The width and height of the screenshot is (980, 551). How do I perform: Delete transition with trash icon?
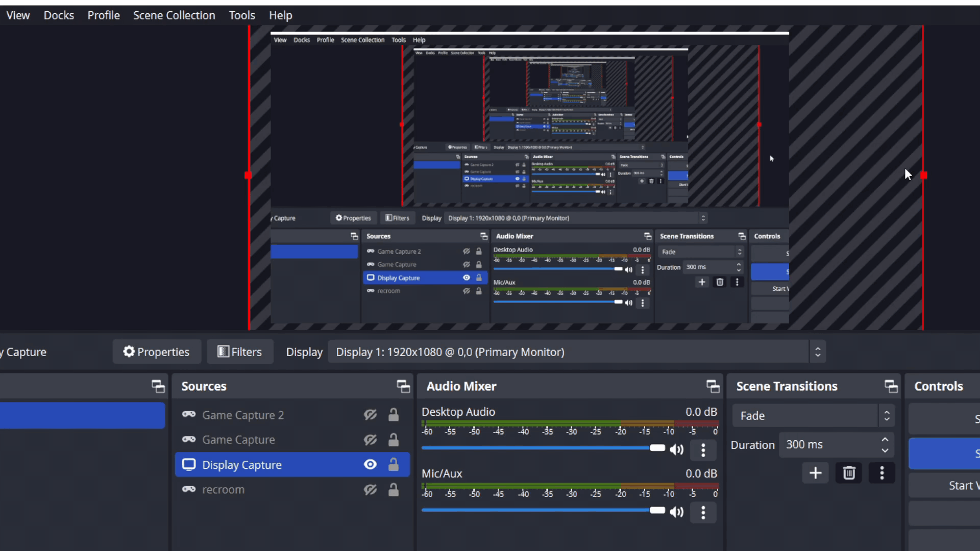849,473
